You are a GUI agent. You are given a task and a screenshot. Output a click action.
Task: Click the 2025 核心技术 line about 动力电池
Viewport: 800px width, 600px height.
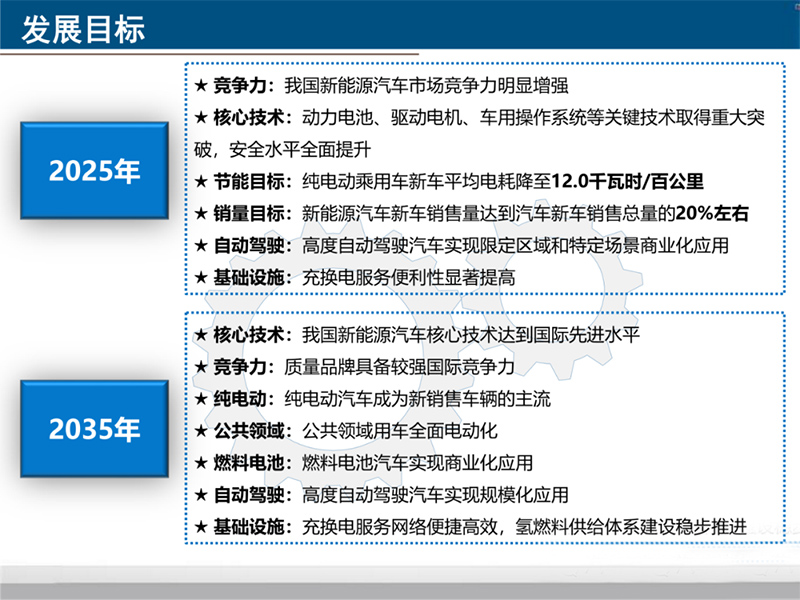click(479, 118)
